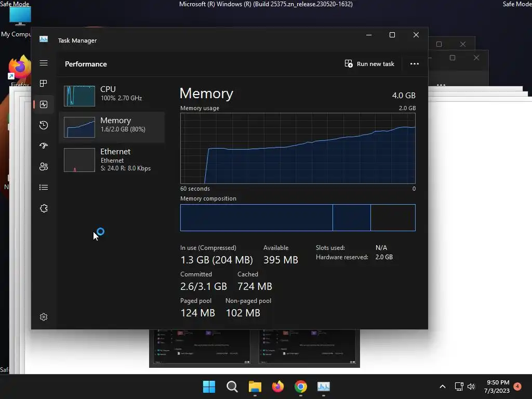Click the Memory composition bar in-use segment

tap(256, 218)
